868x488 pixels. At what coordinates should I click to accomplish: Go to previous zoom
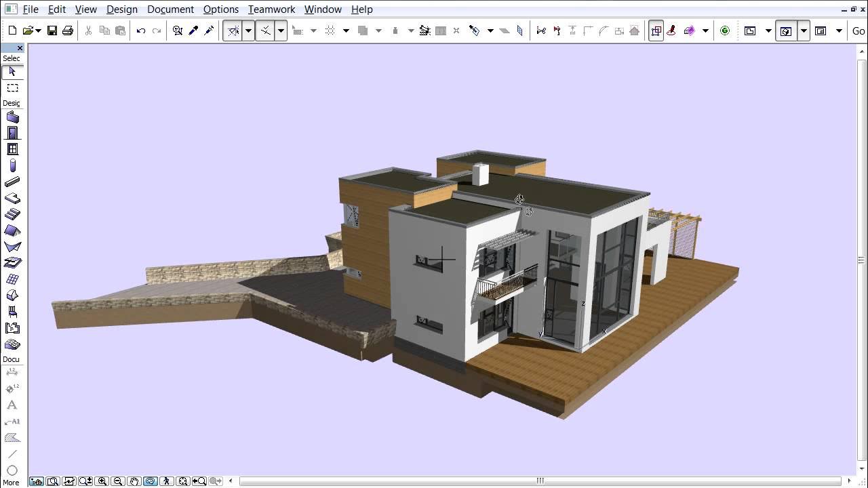point(199,481)
